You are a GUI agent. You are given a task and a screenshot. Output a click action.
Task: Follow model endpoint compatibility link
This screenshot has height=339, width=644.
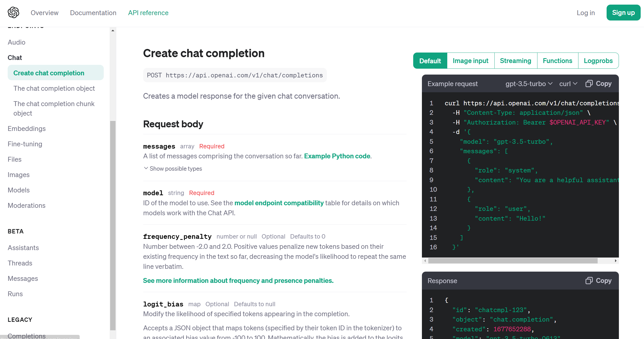coord(279,203)
